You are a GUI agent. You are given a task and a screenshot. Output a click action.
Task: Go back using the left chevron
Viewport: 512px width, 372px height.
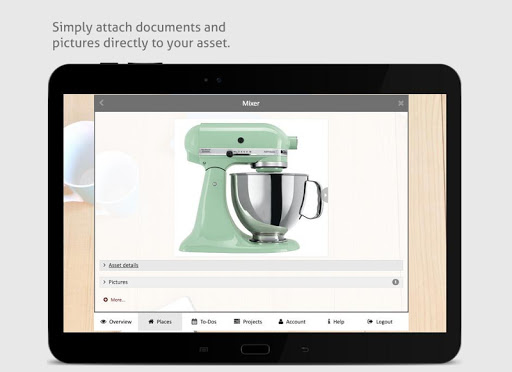click(102, 103)
